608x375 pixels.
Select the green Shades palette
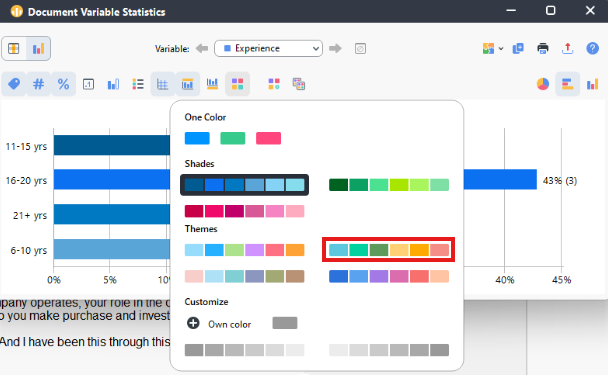(x=389, y=185)
